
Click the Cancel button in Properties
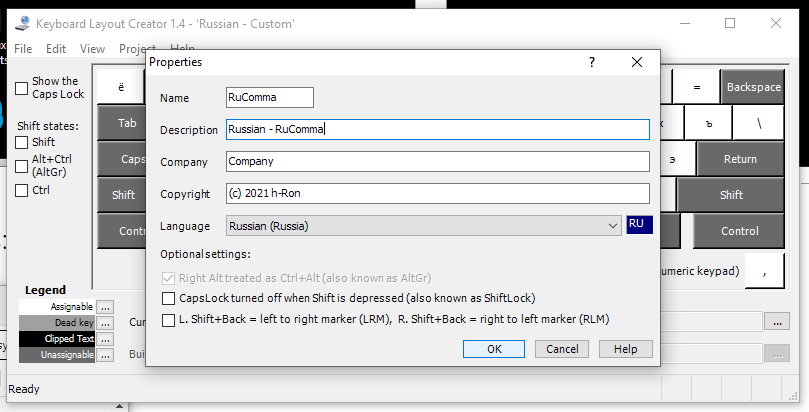562,349
